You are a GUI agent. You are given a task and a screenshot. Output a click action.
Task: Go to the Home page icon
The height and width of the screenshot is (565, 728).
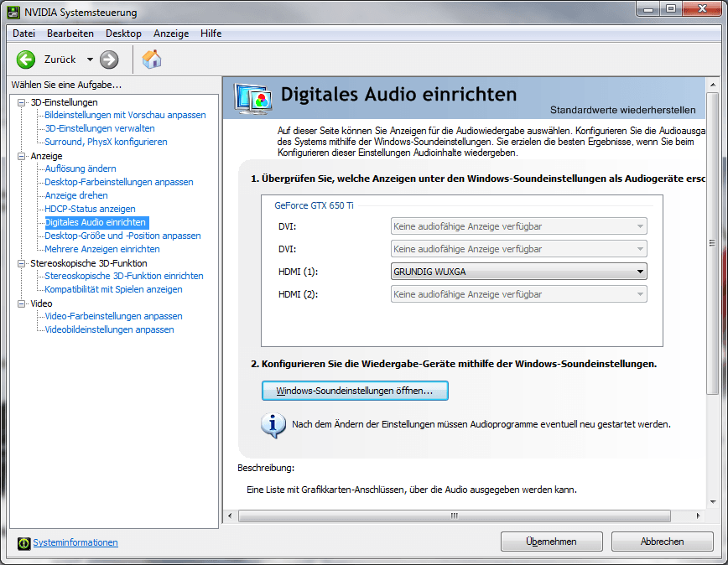(151, 60)
